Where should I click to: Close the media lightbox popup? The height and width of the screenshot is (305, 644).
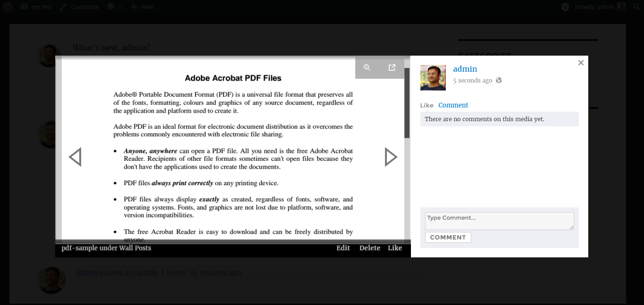[581, 63]
